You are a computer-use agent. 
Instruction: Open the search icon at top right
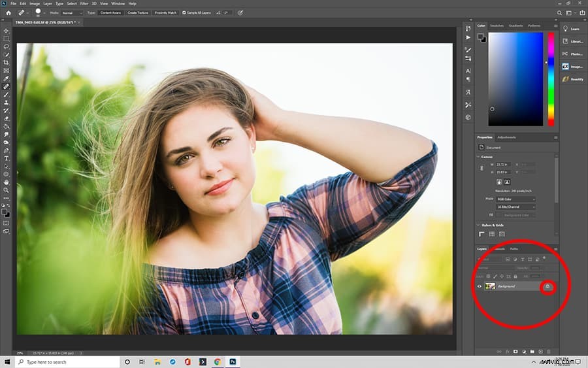point(559,13)
